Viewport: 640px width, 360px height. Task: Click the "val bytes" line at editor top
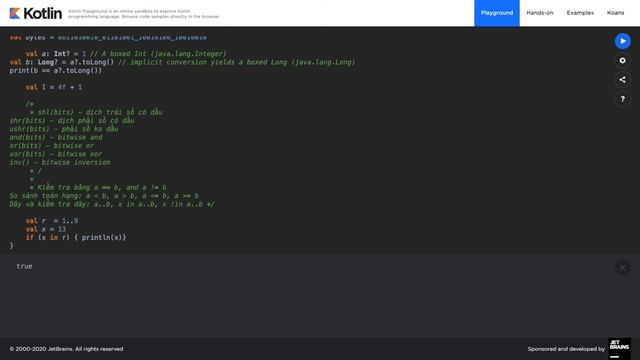click(108, 37)
